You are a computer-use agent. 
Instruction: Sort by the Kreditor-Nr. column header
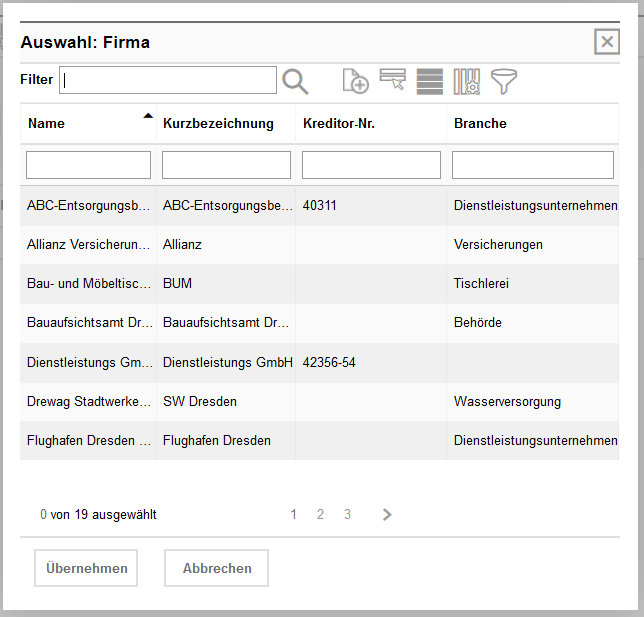click(x=339, y=123)
